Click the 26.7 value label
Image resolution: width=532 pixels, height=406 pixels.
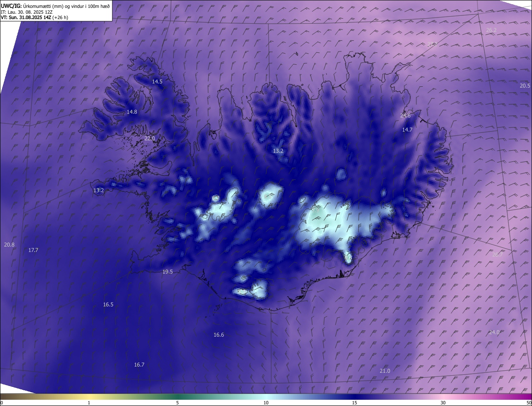pos(497,255)
